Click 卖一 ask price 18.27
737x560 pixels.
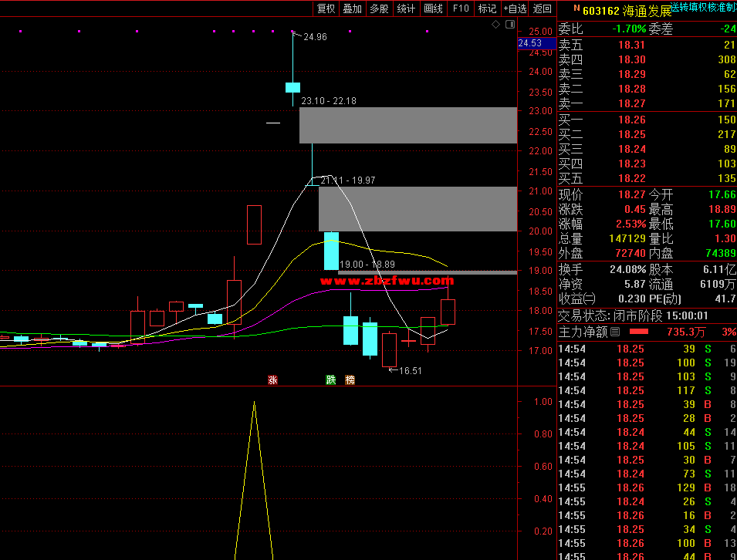pyautogui.click(x=632, y=103)
